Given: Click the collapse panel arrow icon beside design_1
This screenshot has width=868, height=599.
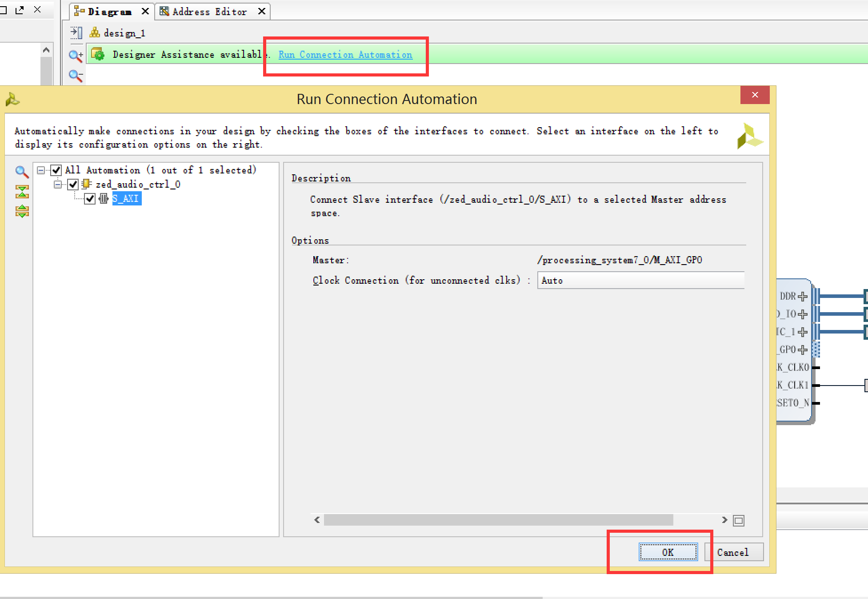Looking at the screenshot, I should pos(76,32).
